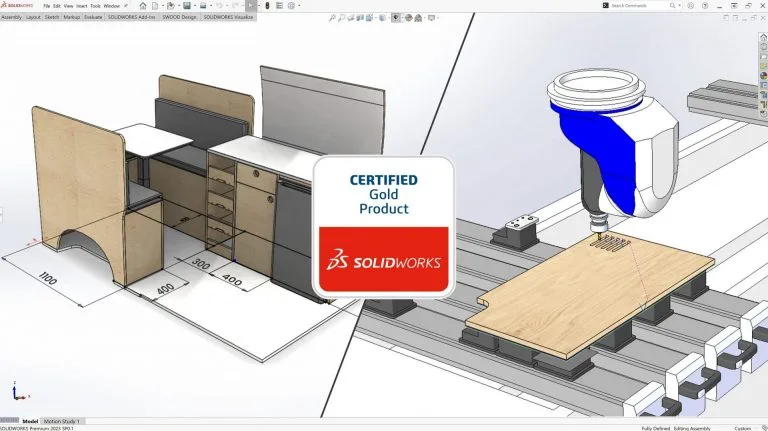768x431 pixels.
Task: Click the SOLIDWORKS logo in the title bar
Action: (x=17, y=5)
